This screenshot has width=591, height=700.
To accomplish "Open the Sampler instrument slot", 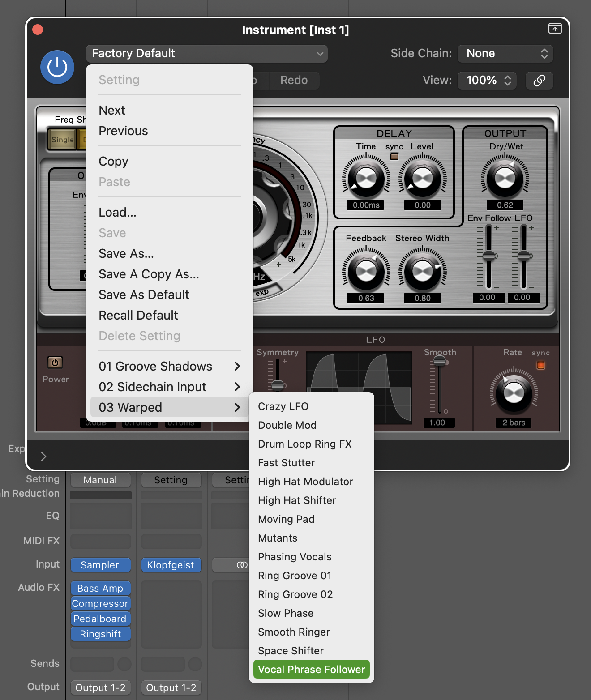I will 100,565.
